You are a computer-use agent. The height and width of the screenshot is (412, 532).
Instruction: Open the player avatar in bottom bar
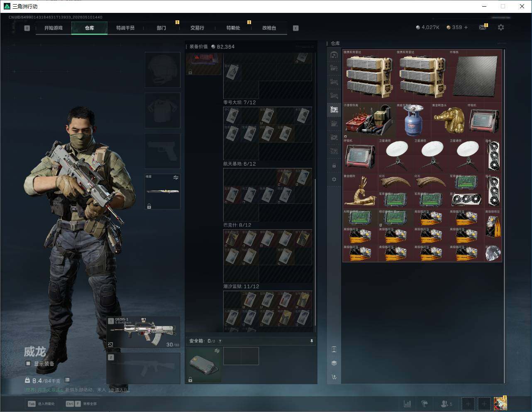click(x=500, y=403)
